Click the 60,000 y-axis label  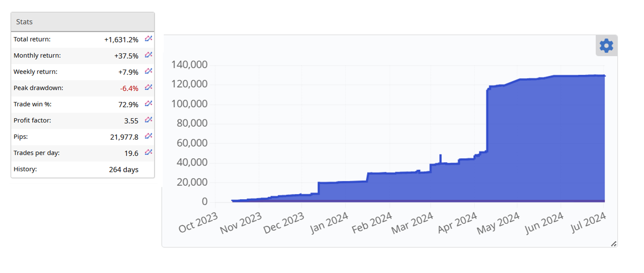pos(192,143)
